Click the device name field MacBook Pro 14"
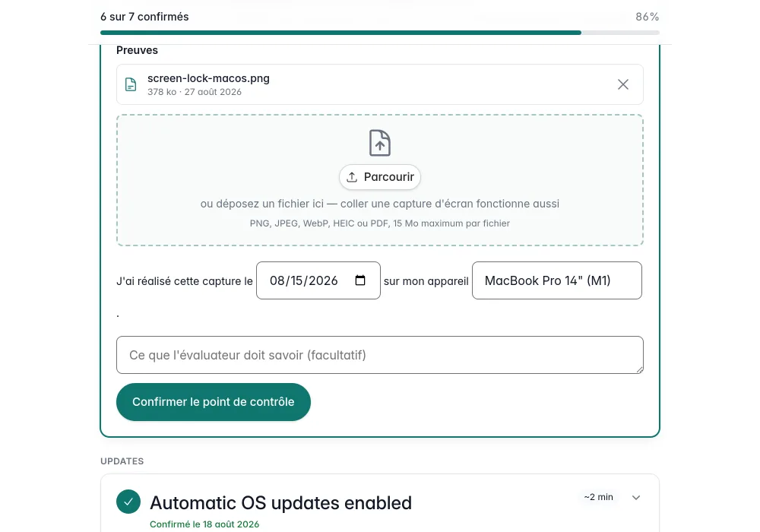Screen dimensions: 760x532 coord(557,280)
